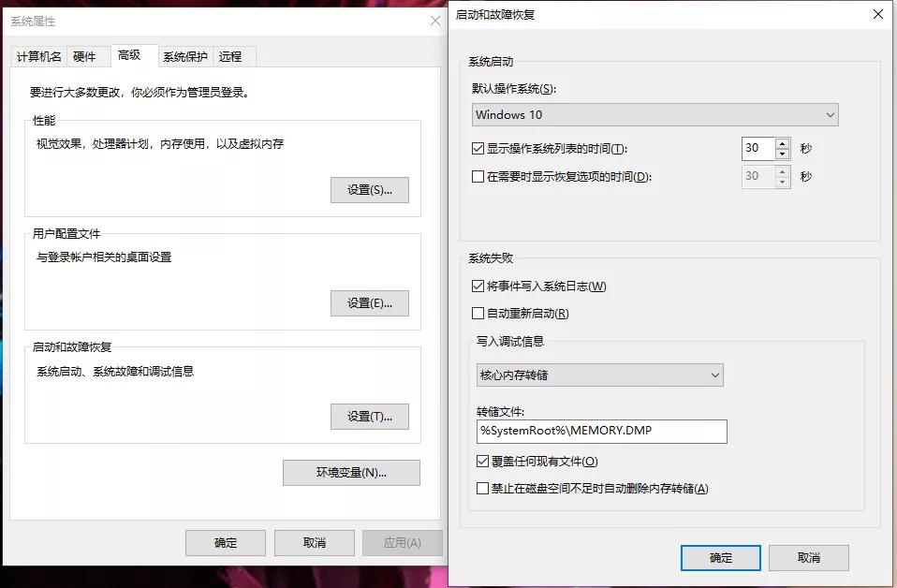Click 取消 in 系统属性 dialog

(314, 542)
